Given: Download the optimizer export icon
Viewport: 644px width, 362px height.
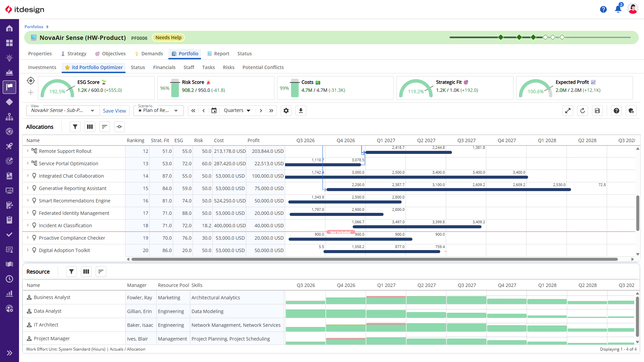Looking at the screenshot, I should pyautogui.click(x=301, y=111).
